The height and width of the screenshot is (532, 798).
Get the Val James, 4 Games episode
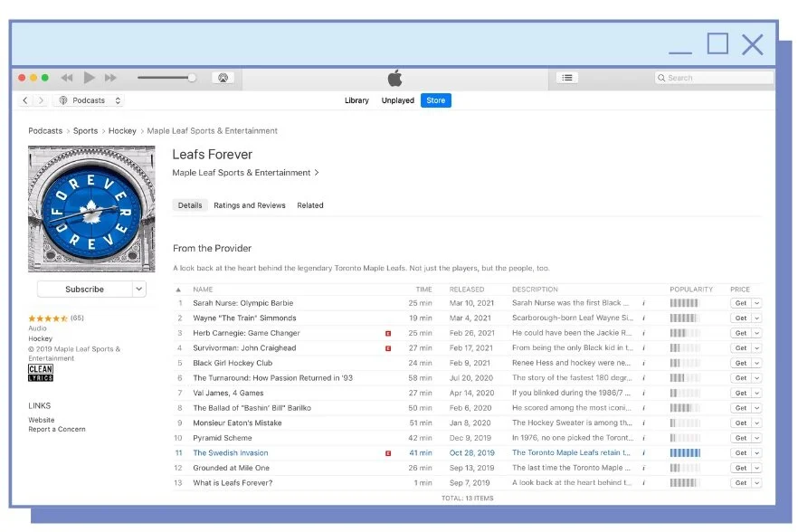point(741,393)
